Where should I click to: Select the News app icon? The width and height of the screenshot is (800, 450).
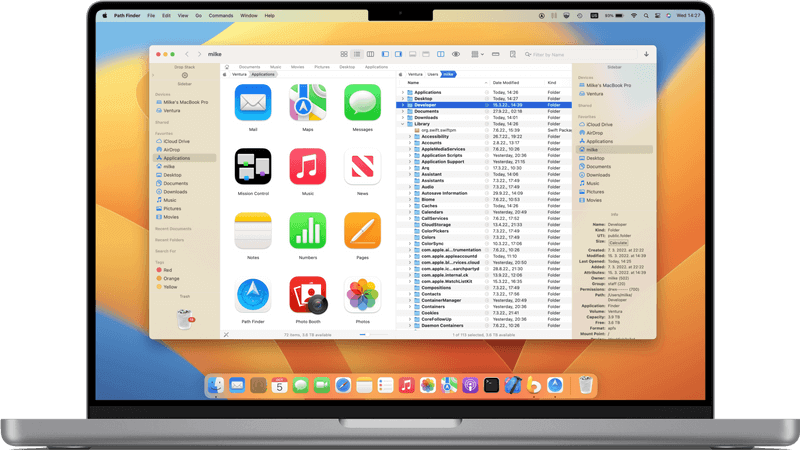(x=362, y=167)
